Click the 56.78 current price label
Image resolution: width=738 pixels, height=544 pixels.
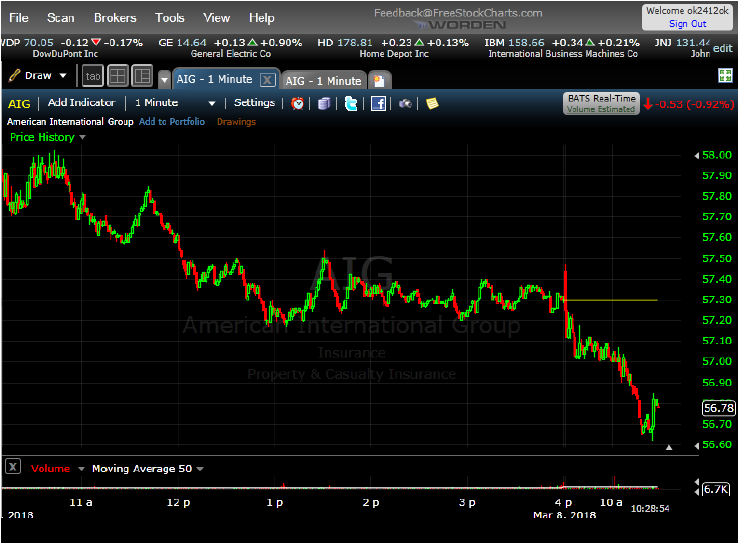click(719, 408)
